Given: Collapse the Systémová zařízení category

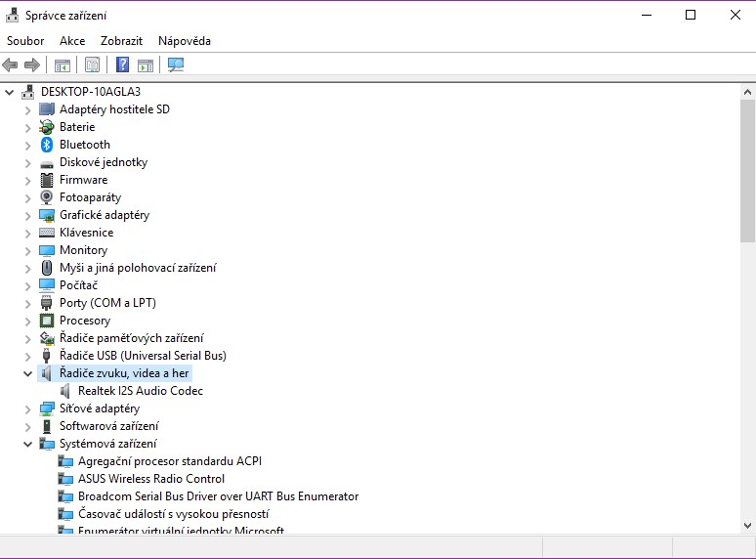Looking at the screenshot, I should click(28, 445).
